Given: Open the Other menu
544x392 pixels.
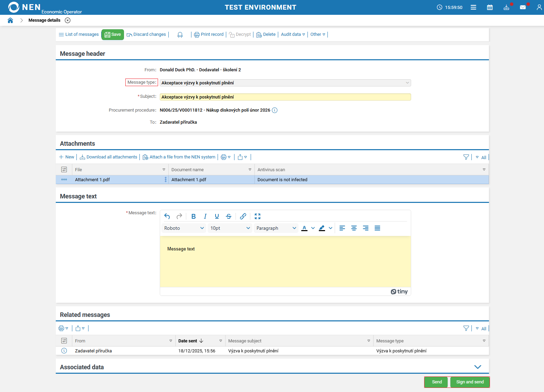Looking at the screenshot, I should tap(317, 34).
